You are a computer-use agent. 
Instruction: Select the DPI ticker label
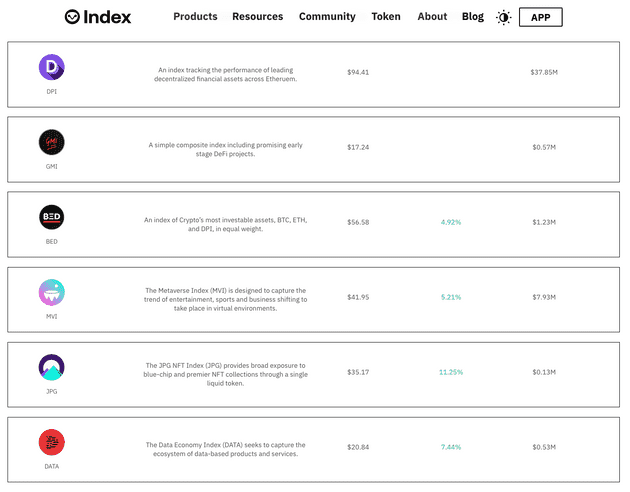(51, 92)
